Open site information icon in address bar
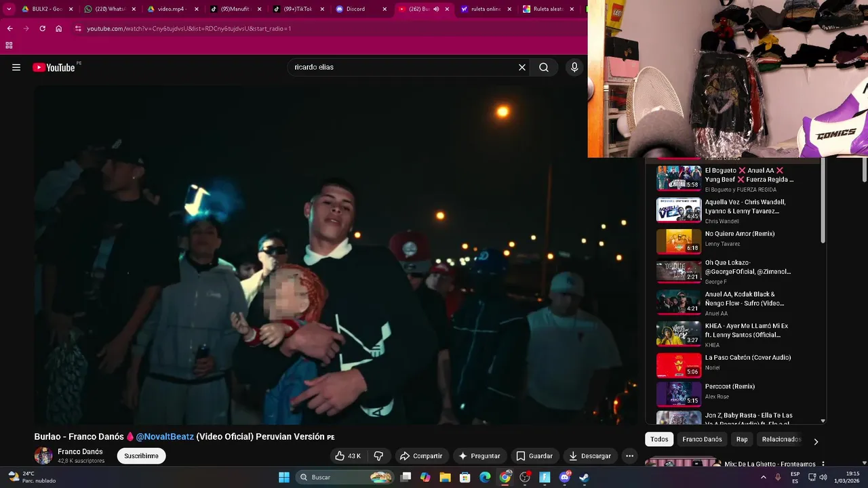Screen dimensions: 868x488 coord(78,28)
